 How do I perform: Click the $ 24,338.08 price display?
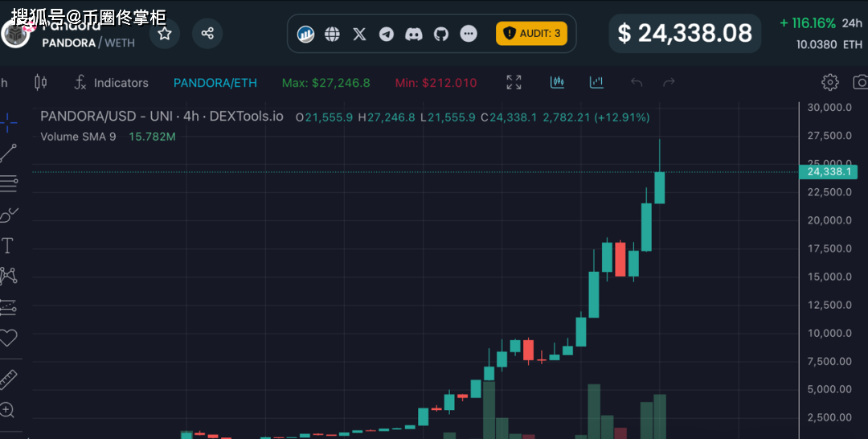click(x=685, y=33)
